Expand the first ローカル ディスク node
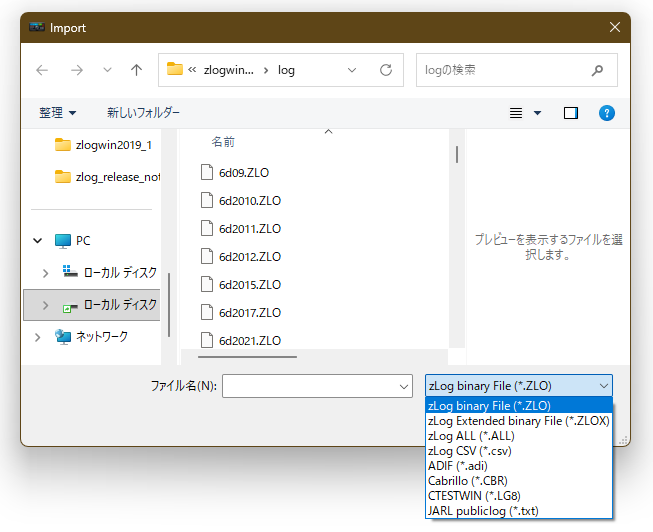 tap(45, 273)
